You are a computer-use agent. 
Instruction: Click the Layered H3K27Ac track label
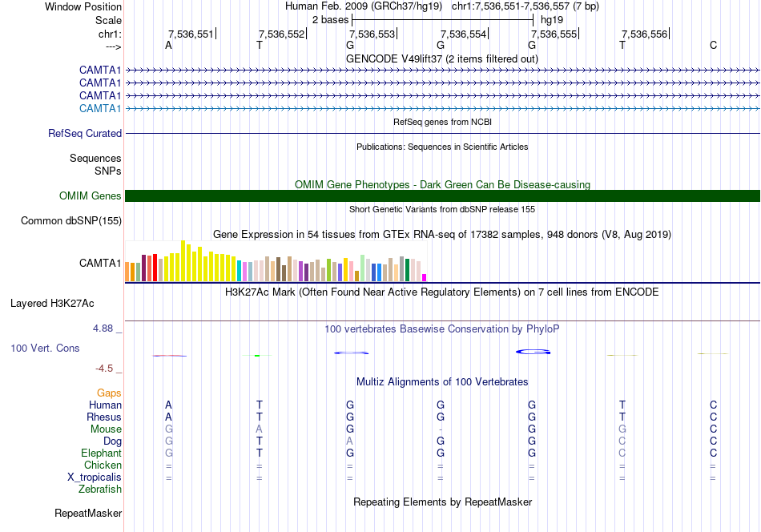pos(52,304)
